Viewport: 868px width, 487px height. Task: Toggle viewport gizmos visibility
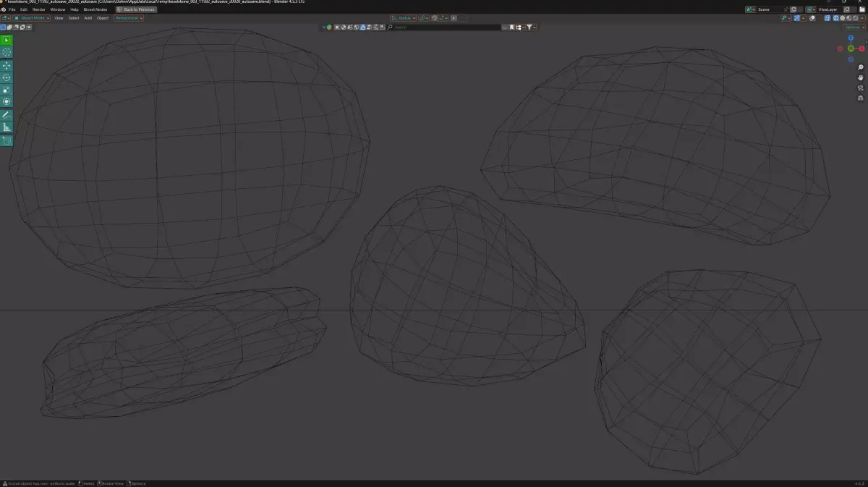coord(796,18)
